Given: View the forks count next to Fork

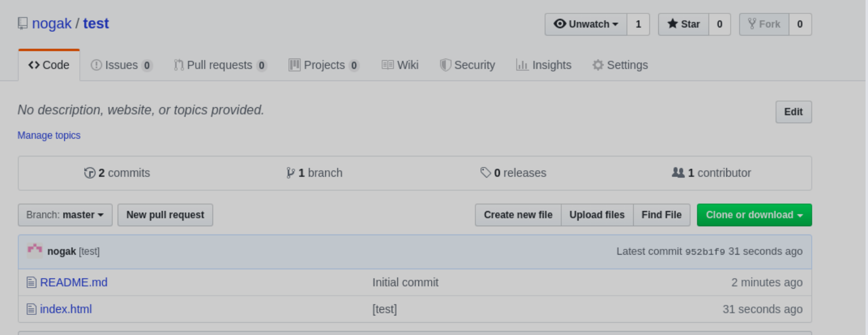Looking at the screenshot, I should tap(800, 24).
